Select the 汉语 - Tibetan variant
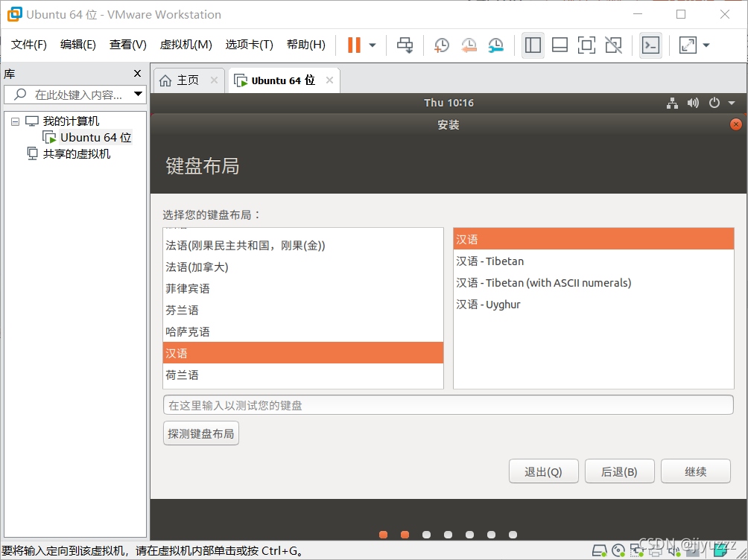The width and height of the screenshot is (748, 560). tap(594, 261)
